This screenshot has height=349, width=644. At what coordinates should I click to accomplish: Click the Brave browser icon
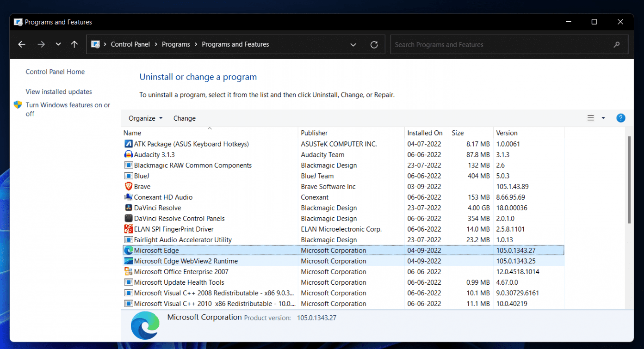pyautogui.click(x=128, y=186)
